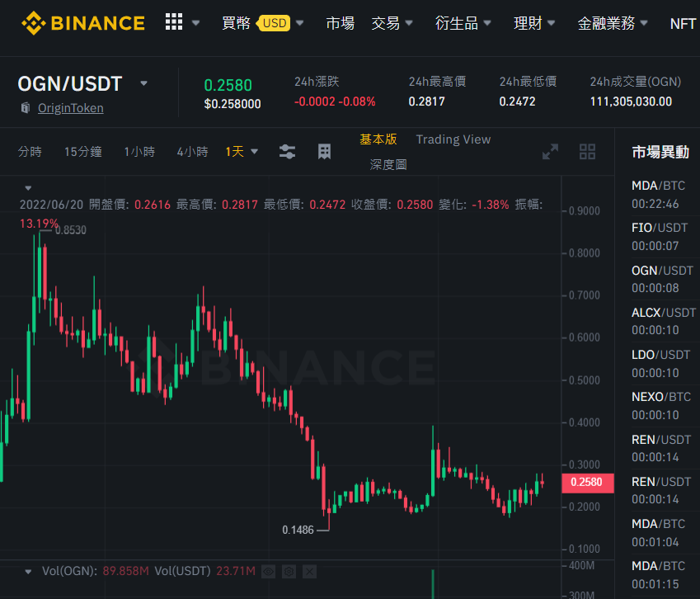Open the OriginToken info link
This screenshot has width=700, height=599.
(x=71, y=108)
